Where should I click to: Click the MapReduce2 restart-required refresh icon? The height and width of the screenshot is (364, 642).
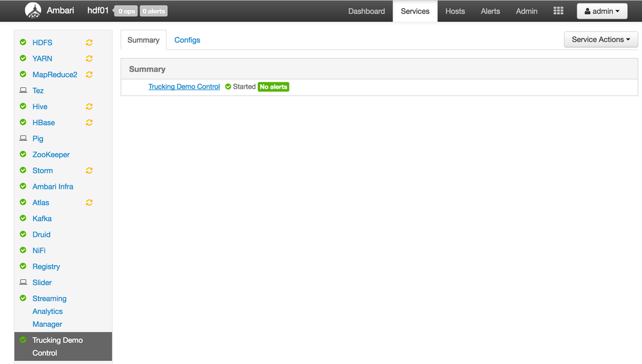(89, 74)
